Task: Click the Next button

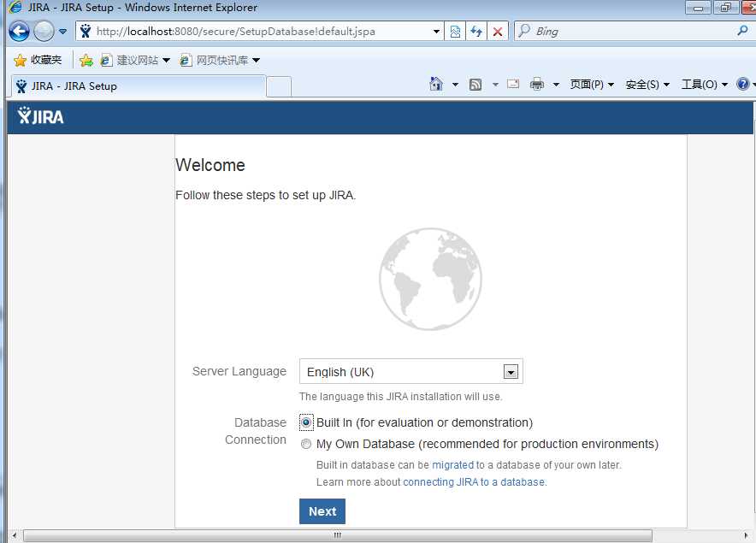Action: (x=322, y=511)
